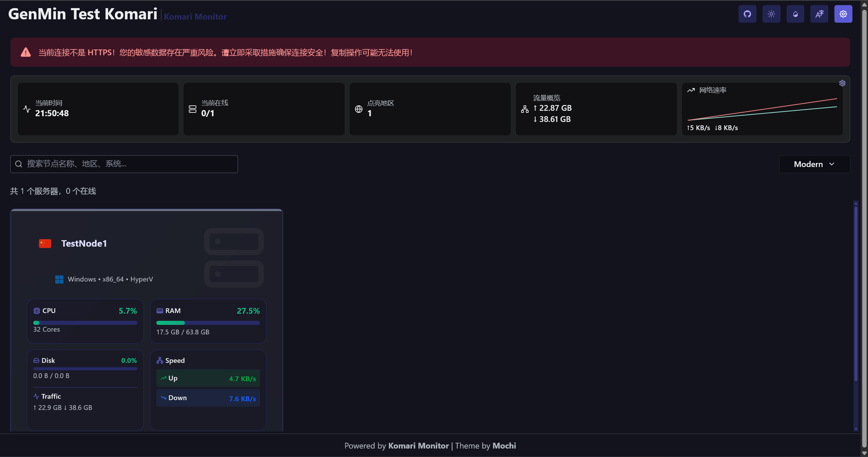
Task: Click the globe icon for lit regions
Action: click(x=359, y=109)
